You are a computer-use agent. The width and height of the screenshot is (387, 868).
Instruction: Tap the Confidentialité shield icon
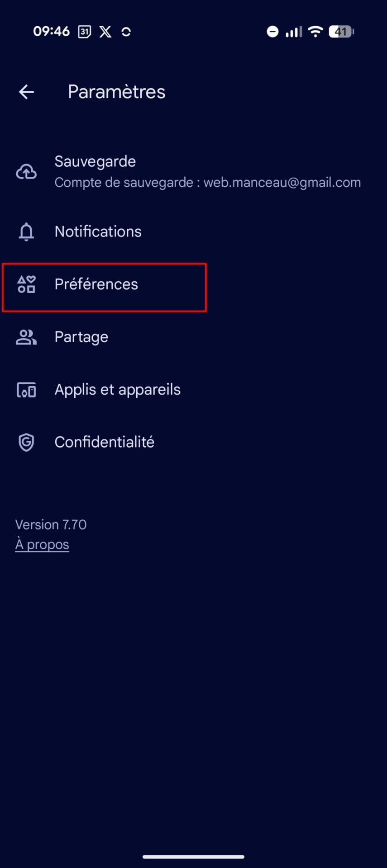tap(26, 442)
